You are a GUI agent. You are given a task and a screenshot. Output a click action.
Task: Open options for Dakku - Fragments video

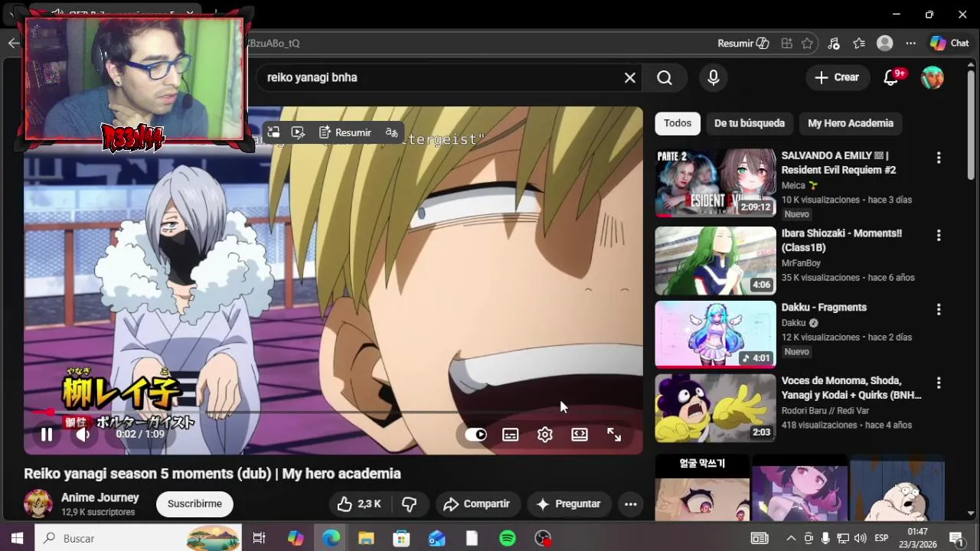939,310
